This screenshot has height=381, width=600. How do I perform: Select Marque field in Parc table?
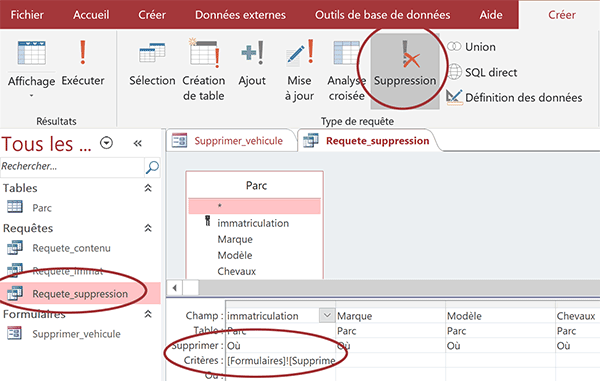[235, 239]
